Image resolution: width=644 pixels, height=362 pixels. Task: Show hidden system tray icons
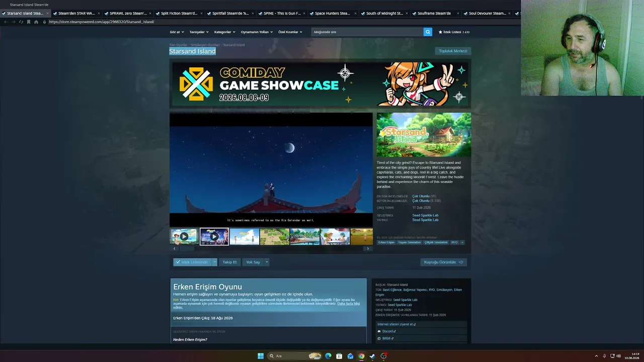pyautogui.click(x=596, y=356)
